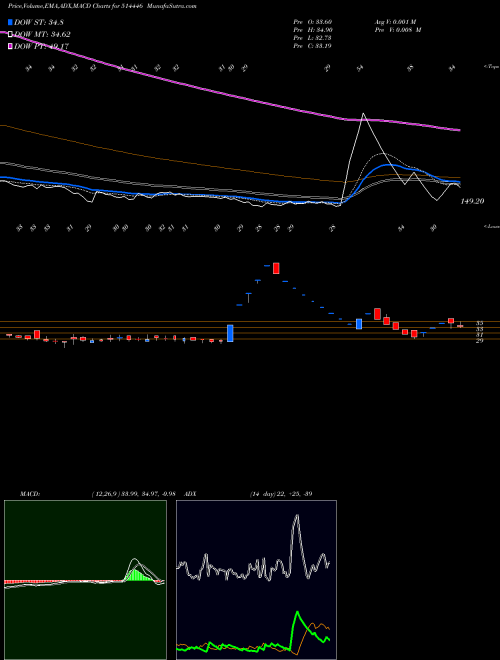Screen dimensions: 500x660
Task: Click the 'Pre H: 34.90' value
Action: pos(313,30)
